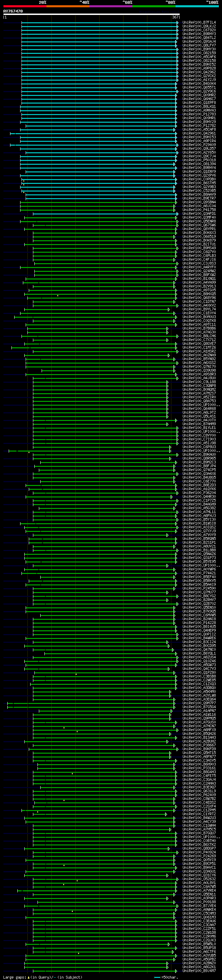This screenshot has height=980, width=222.
Task: Select the query name AV767470
Action: 13,11
